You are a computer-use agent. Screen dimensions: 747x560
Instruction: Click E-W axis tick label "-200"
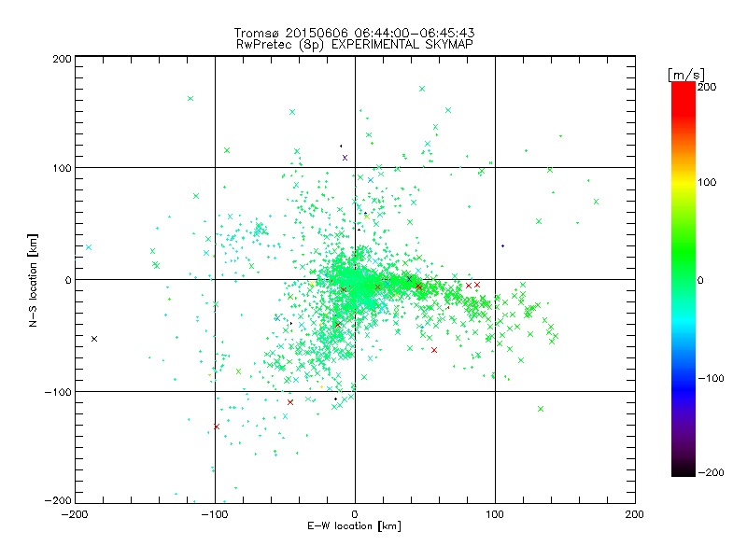point(75,514)
